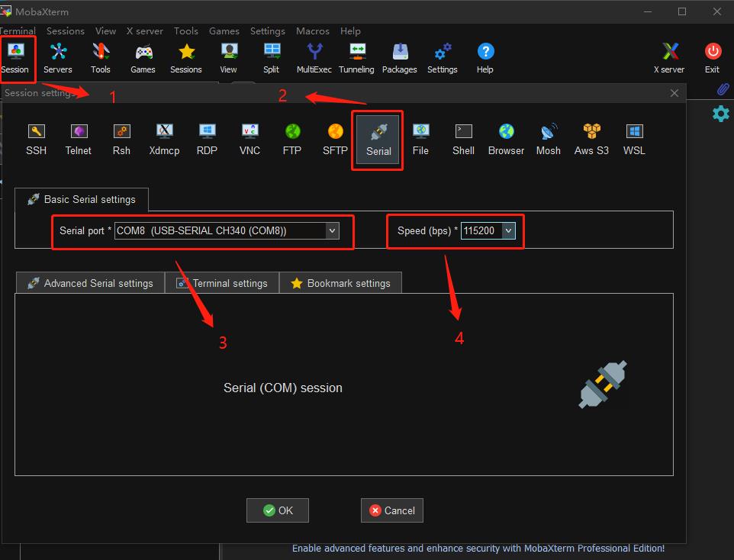Viewport: 734px width, 560px height.
Task: Launch the Games toolbar icon
Action: pyautogui.click(x=143, y=59)
